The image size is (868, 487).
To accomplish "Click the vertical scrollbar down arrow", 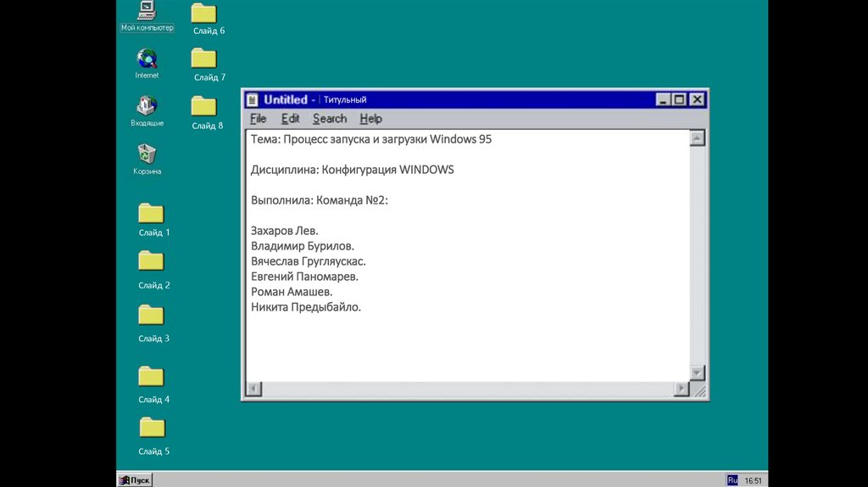I will pos(698,373).
